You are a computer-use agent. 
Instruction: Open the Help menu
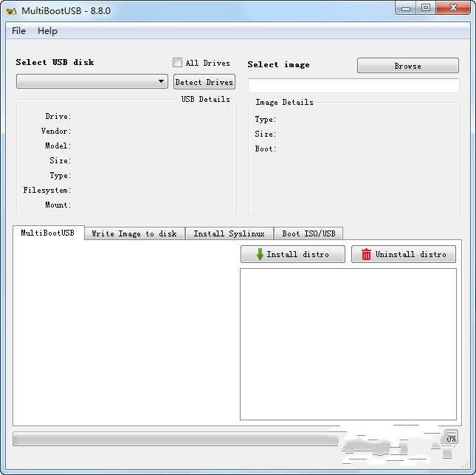point(47,31)
